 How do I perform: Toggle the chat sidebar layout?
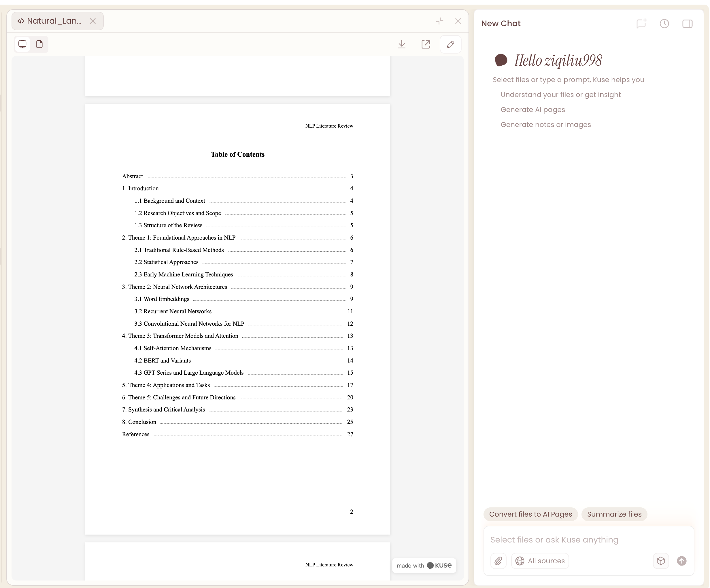coord(687,23)
